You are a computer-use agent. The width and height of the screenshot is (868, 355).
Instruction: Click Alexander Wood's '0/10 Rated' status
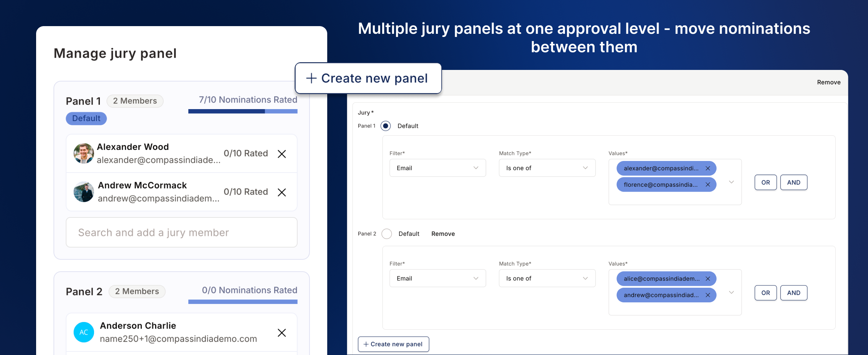coord(246,153)
